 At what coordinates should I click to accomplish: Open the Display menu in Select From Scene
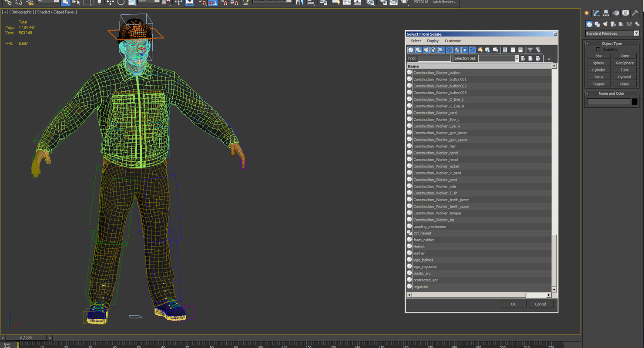click(x=433, y=41)
